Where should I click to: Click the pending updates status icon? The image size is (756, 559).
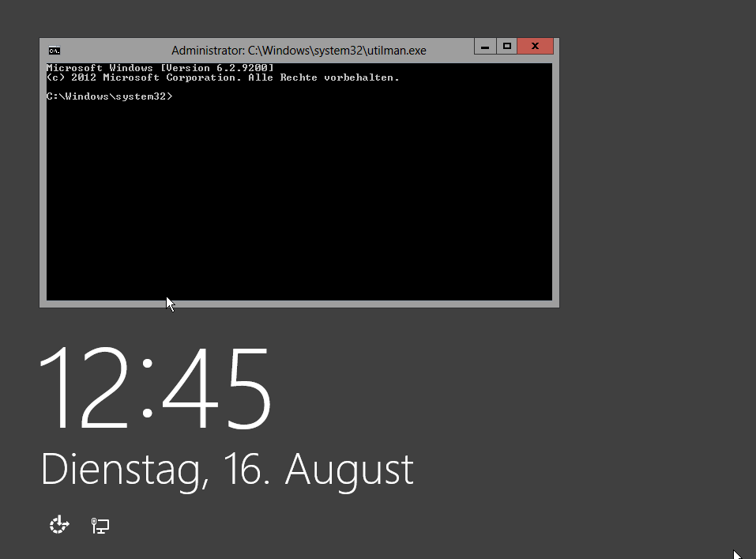click(x=58, y=524)
